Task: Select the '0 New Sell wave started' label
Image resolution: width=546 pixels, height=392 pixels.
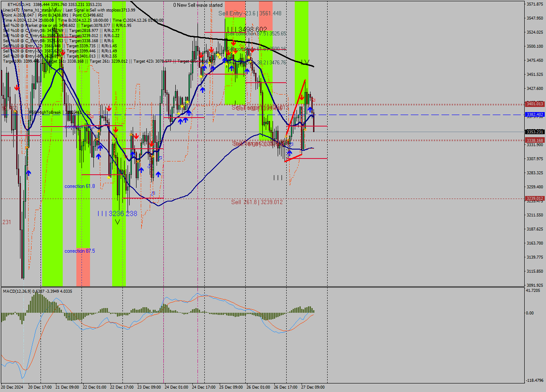Action: click(x=198, y=5)
